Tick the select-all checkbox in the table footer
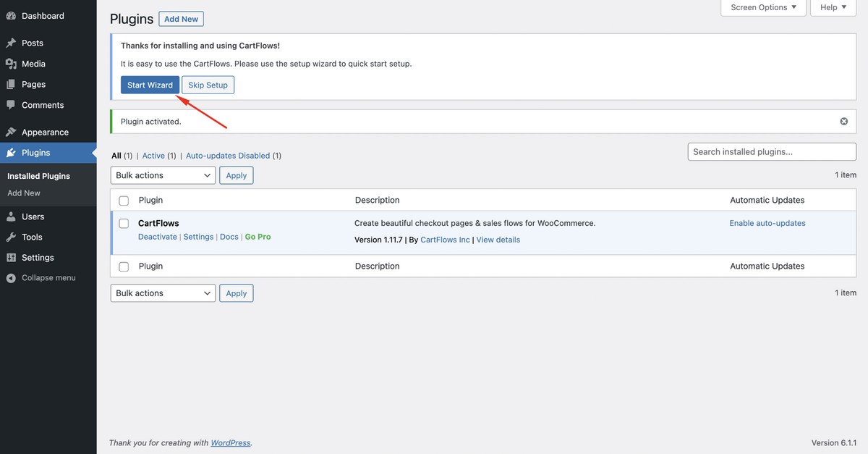868x454 pixels. click(124, 266)
